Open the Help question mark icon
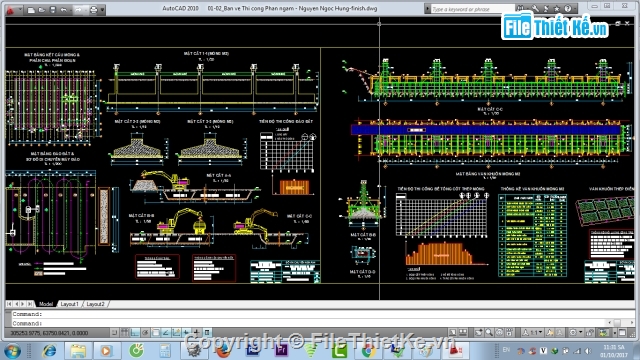The height and width of the screenshot is (360, 640). [568, 9]
